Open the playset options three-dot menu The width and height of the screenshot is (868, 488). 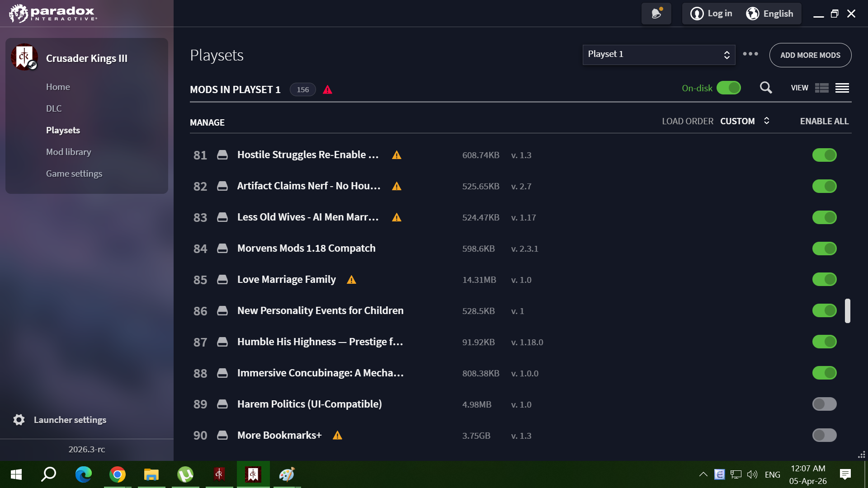tap(750, 54)
